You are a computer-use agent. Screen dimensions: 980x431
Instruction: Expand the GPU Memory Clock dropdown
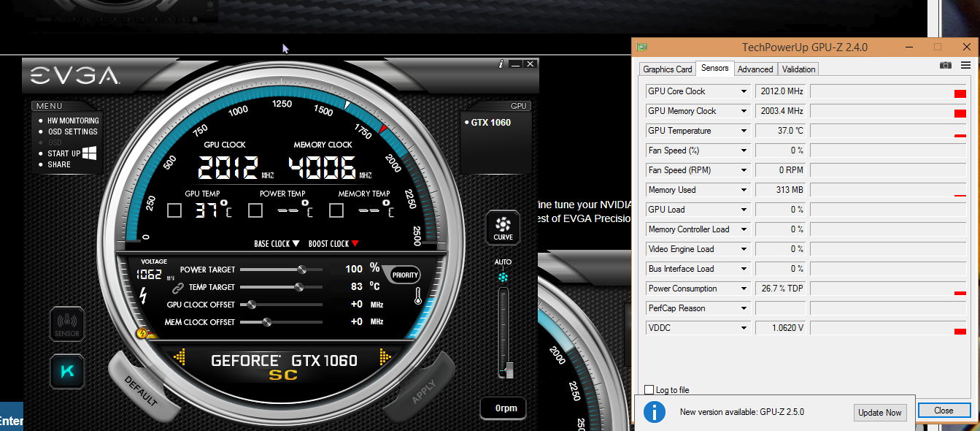click(x=744, y=111)
